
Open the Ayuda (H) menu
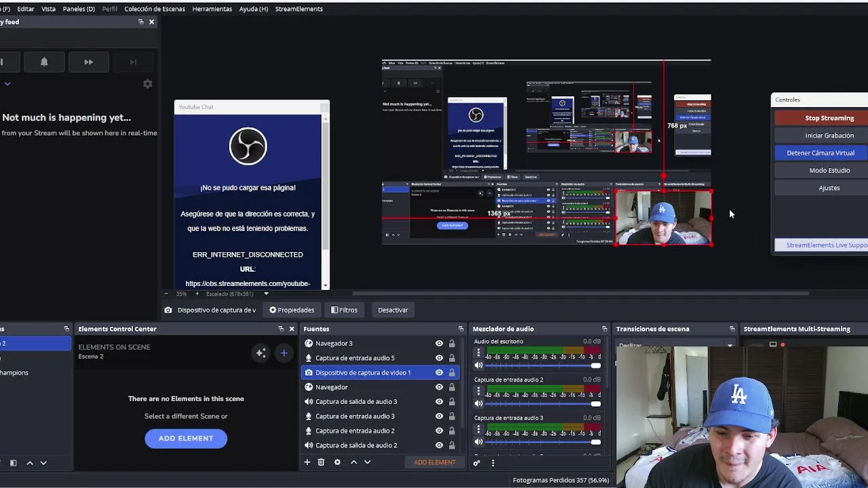pyautogui.click(x=254, y=9)
